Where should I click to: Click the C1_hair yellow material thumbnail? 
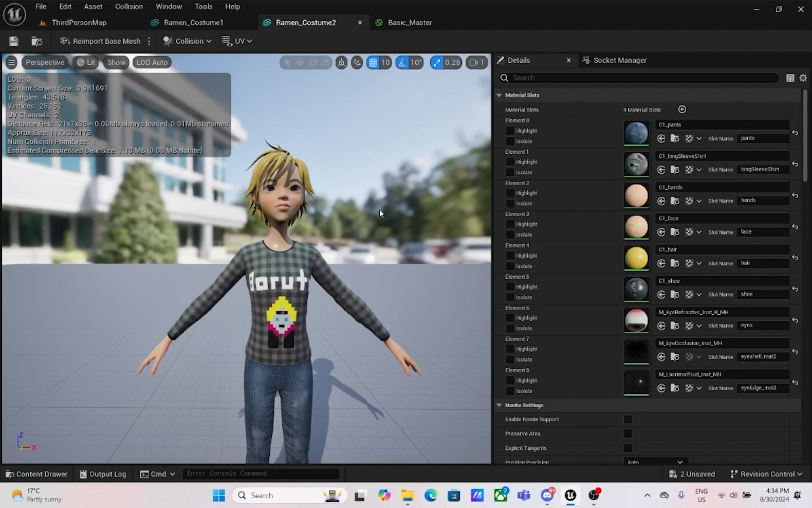[636, 258]
